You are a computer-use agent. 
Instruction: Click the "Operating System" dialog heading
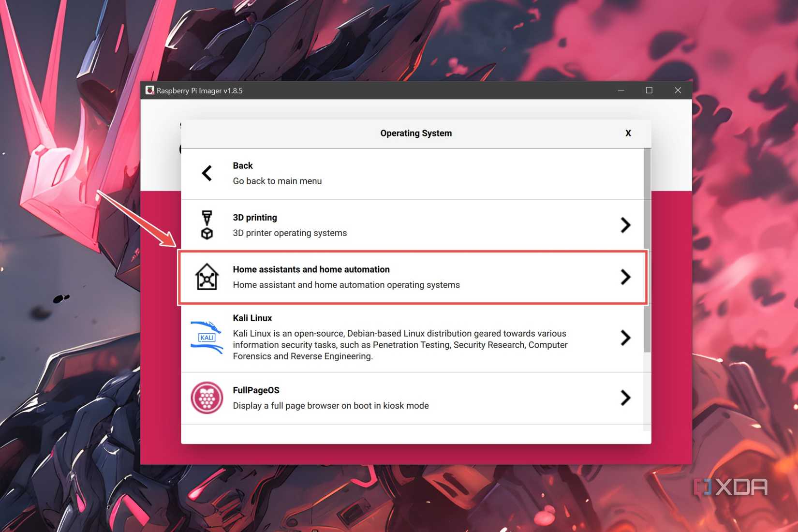click(x=416, y=133)
